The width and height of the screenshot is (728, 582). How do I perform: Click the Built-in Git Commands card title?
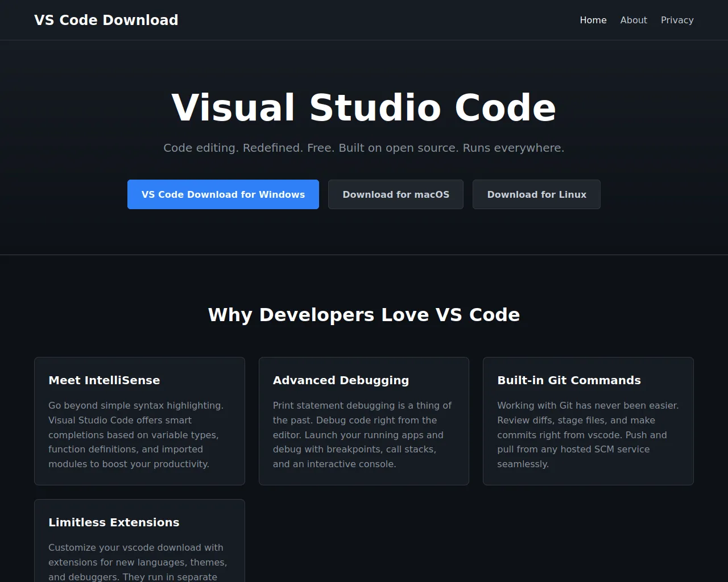(x=569, y=380)
